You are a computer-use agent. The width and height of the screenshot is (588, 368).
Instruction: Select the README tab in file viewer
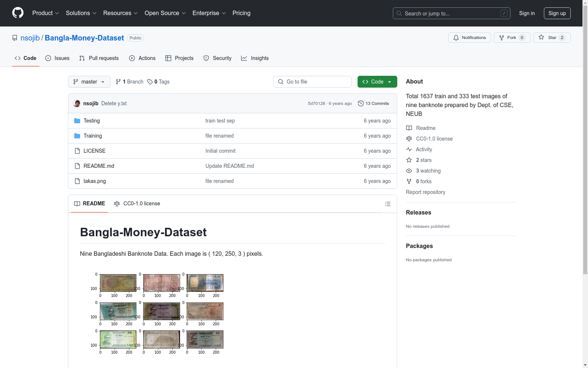pos(90,204)
